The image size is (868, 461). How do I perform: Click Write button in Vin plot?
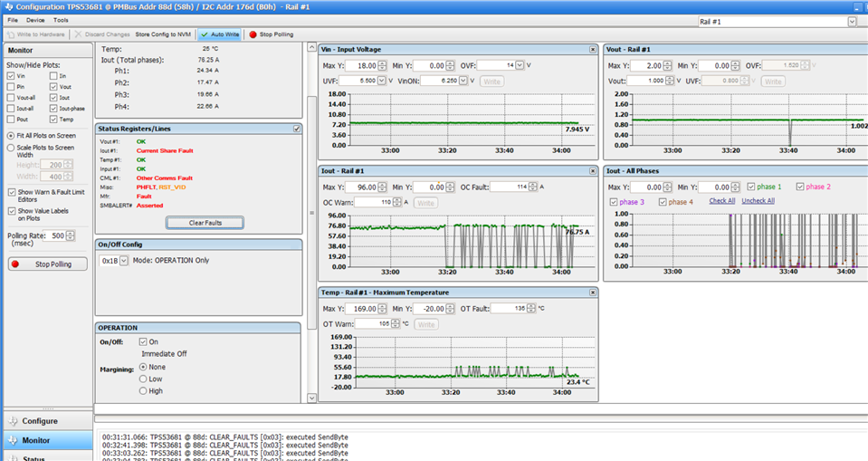(x=491, y=82)
